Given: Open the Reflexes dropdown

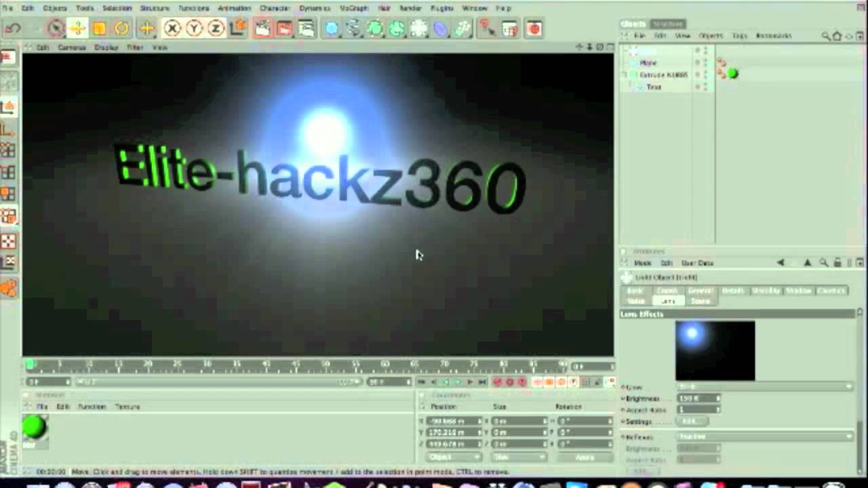Looking at the screenshot, I should [765, 437].
